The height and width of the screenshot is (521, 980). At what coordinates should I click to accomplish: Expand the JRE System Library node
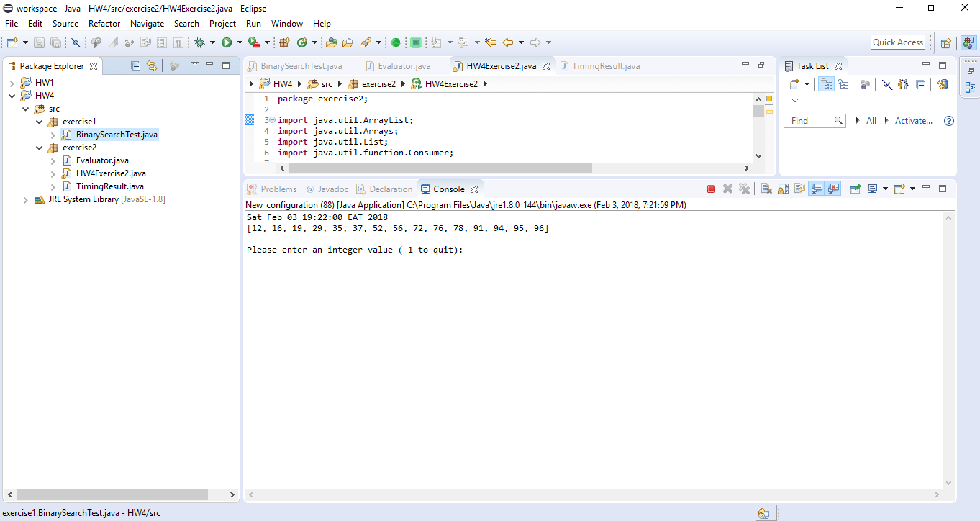tap(25, 200)
